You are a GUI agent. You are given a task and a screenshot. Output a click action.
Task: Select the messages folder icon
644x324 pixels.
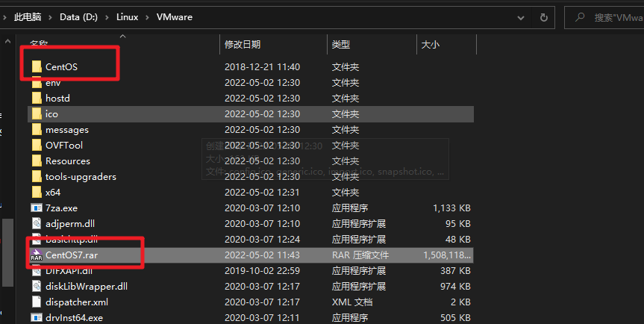[37, 129]
